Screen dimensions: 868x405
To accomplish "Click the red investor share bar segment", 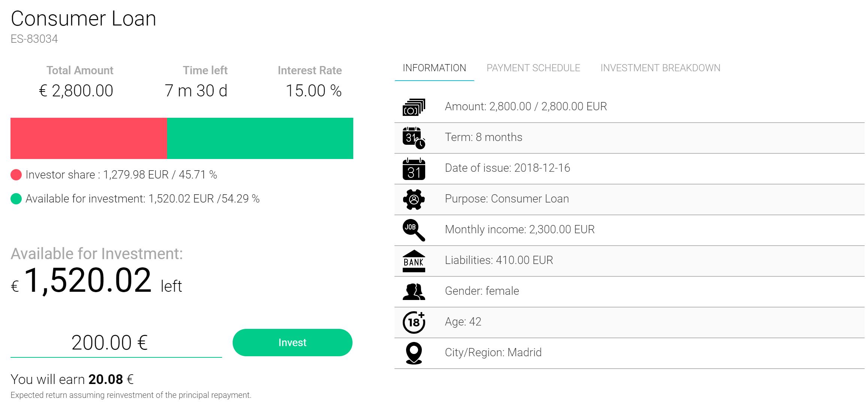I will [x=88, y=138].
